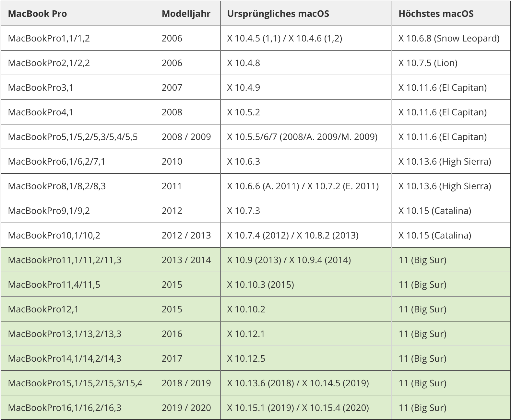This screenshot has height=420, width=511.
Task: Click the X 10.10.3 (2015) cell
Action: pyautogui.click(x=260, y=285)
